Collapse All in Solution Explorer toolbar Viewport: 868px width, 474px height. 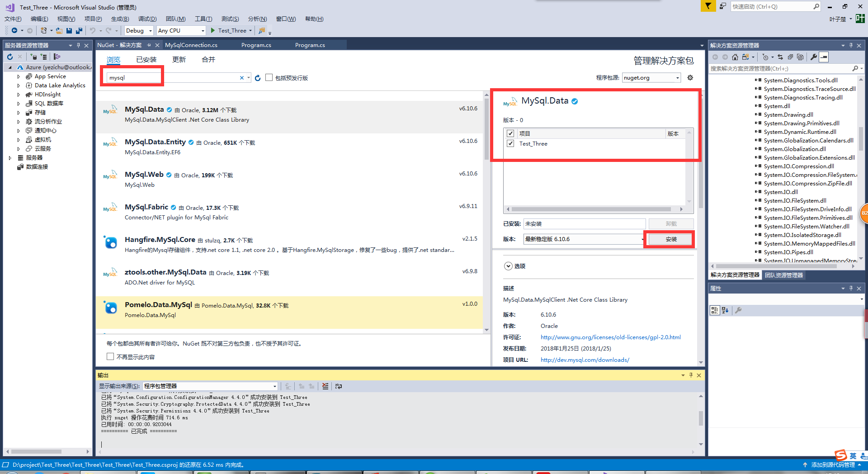pos(790,57)
